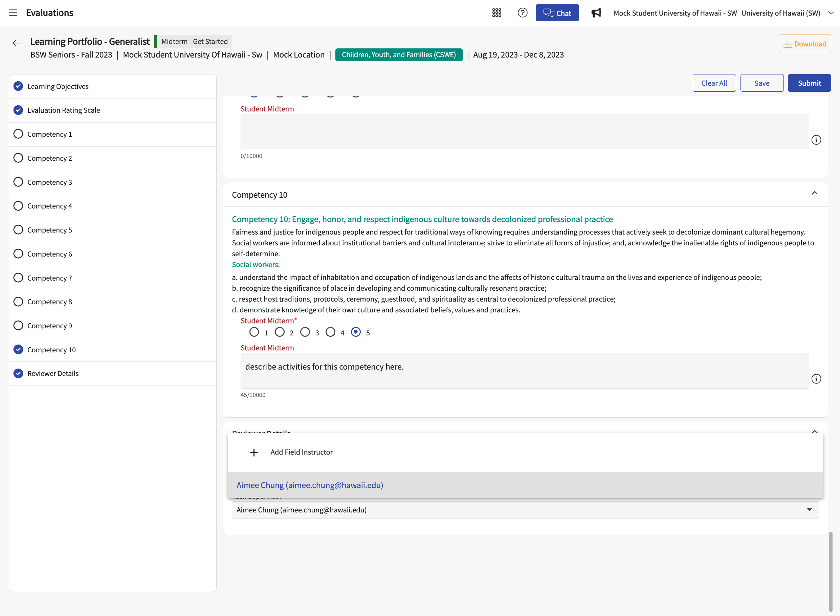Open the hamburger navigation menu
Image resolution: width=840 pixels, height=616 pixels.
tap(13, 13)
